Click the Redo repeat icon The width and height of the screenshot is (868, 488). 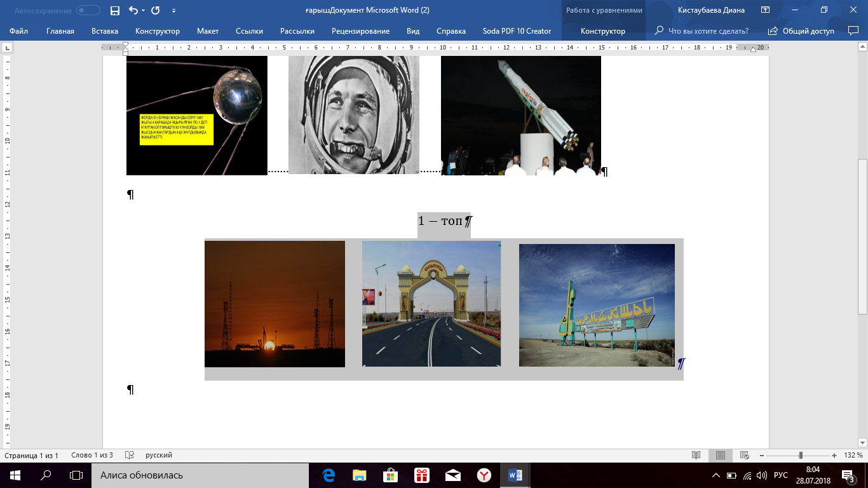point(155,10)
